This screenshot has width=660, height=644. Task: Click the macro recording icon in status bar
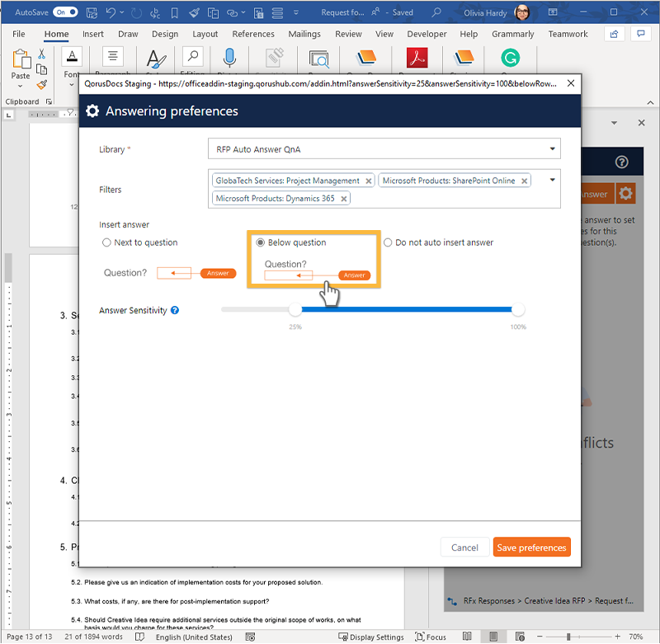click(x=251, y=637)
